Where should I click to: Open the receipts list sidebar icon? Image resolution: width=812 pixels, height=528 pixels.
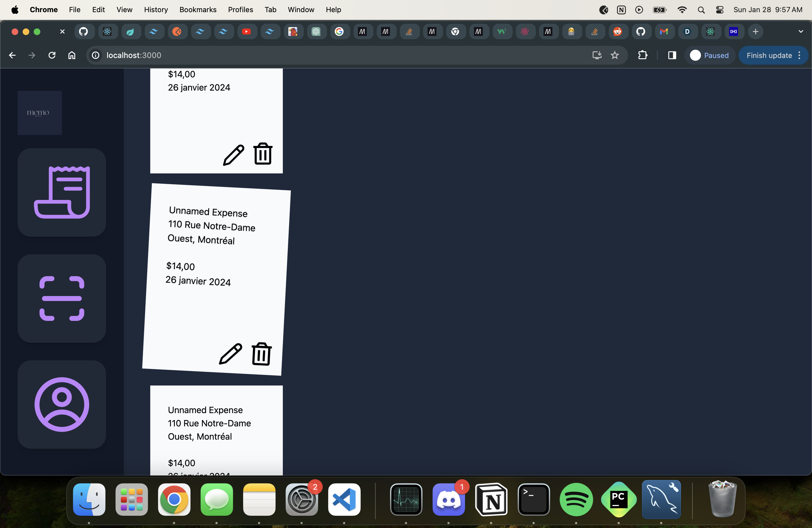62,192
